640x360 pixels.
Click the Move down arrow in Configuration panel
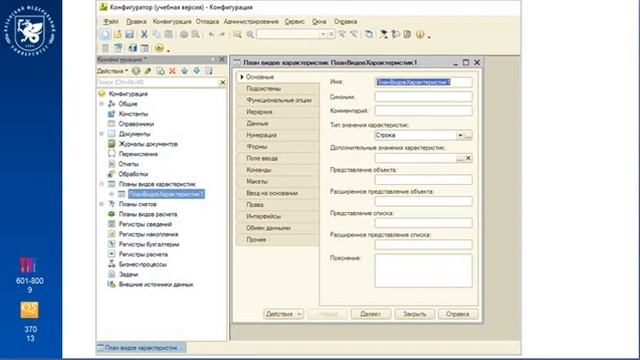(x=197, y=71)
